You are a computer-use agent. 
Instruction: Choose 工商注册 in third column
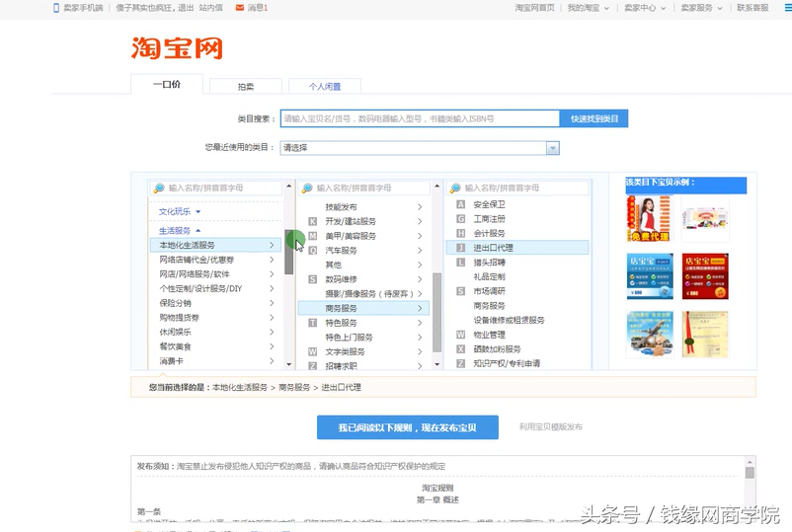point(517,218)
